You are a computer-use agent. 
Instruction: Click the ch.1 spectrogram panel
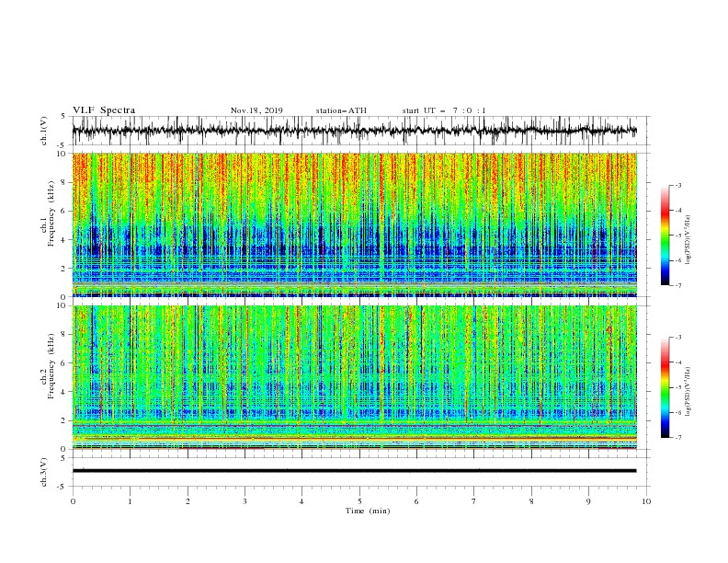pos(354,224)
